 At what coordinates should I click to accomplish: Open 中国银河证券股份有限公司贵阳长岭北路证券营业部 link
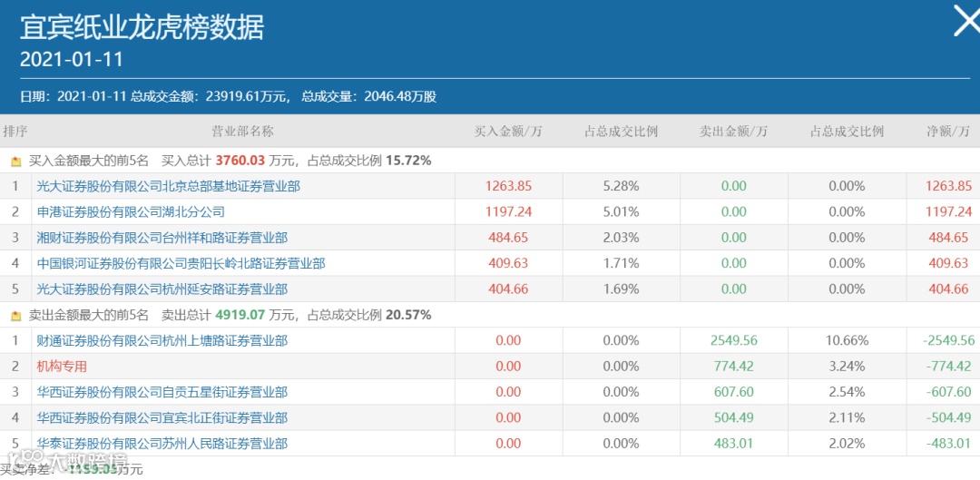click(x=181, y=264)
